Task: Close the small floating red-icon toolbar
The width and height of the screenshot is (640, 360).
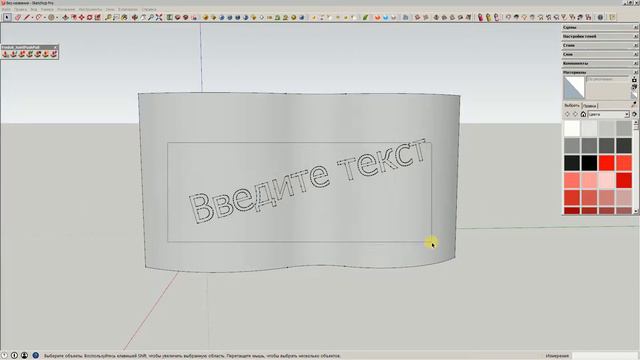Action: 55,47
